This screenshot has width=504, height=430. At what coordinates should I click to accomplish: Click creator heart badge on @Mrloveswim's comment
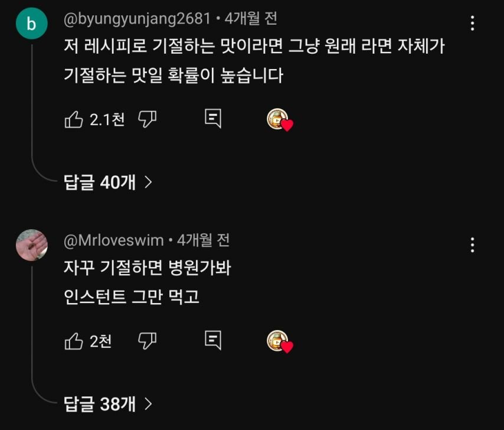coord(280,342)
